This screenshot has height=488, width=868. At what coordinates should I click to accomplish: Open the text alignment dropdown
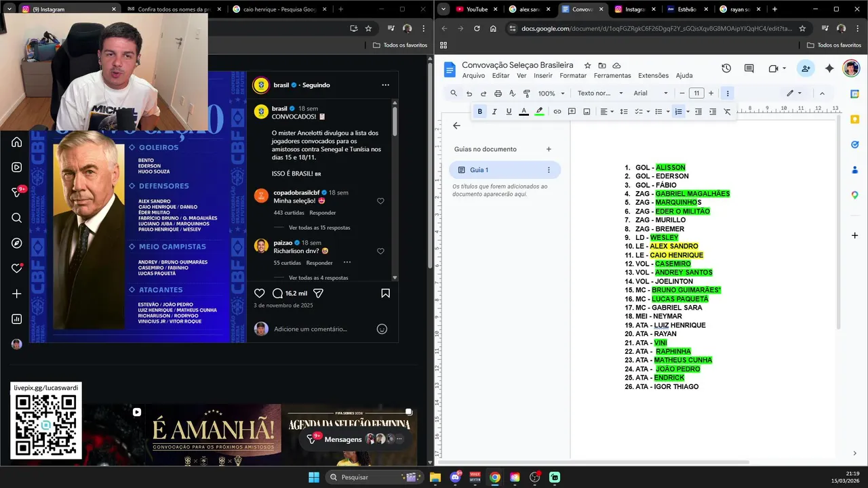point(606,112)
